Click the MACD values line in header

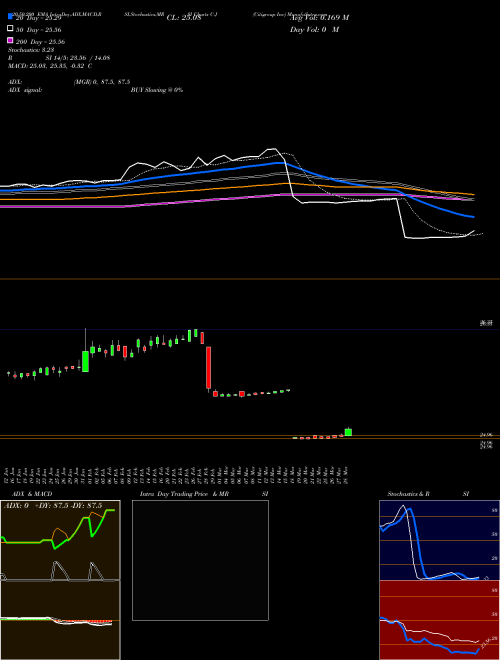click(x=50, y=66)
